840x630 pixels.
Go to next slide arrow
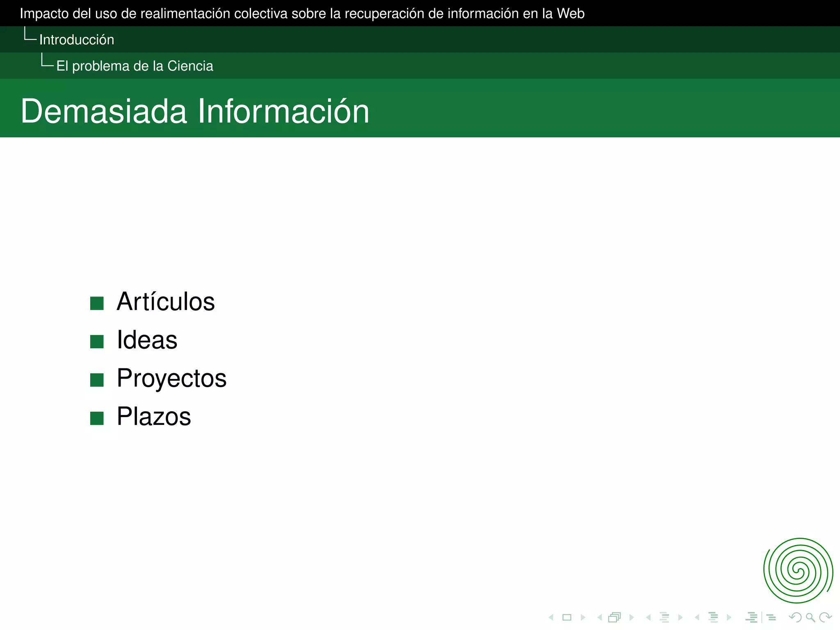pyautogui.click(x=583, y=617)
